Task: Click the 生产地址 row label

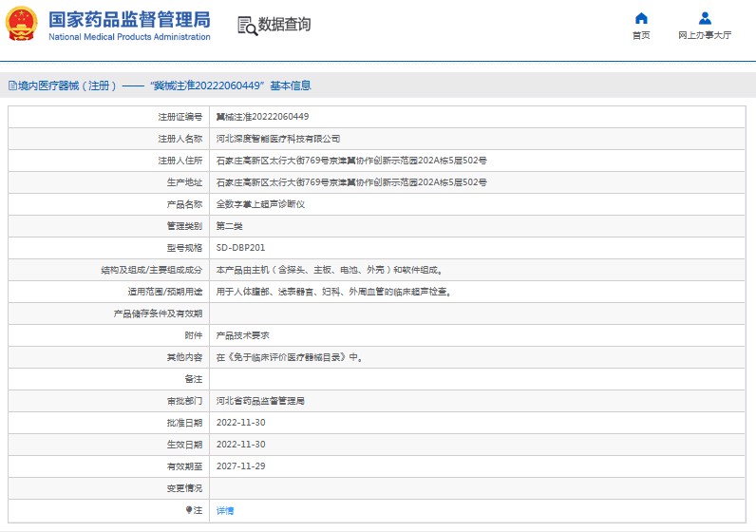Action: 184,182
